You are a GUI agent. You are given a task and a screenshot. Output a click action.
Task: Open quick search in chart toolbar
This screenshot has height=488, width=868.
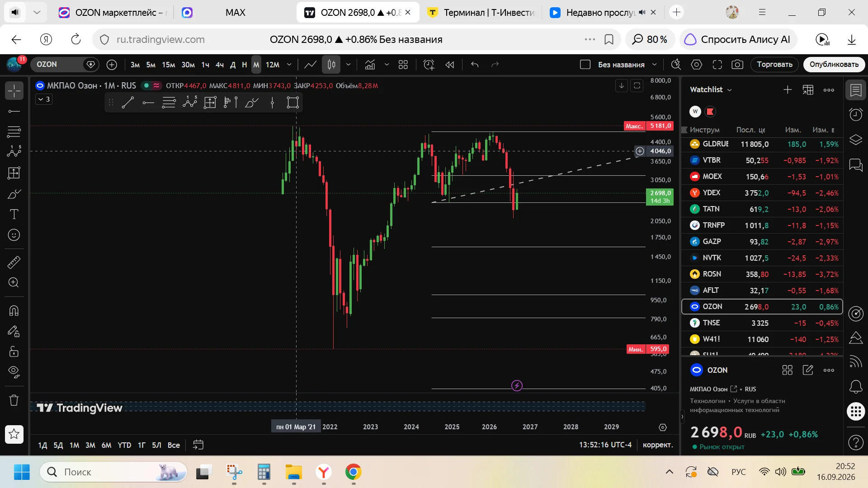click(676, 65)
